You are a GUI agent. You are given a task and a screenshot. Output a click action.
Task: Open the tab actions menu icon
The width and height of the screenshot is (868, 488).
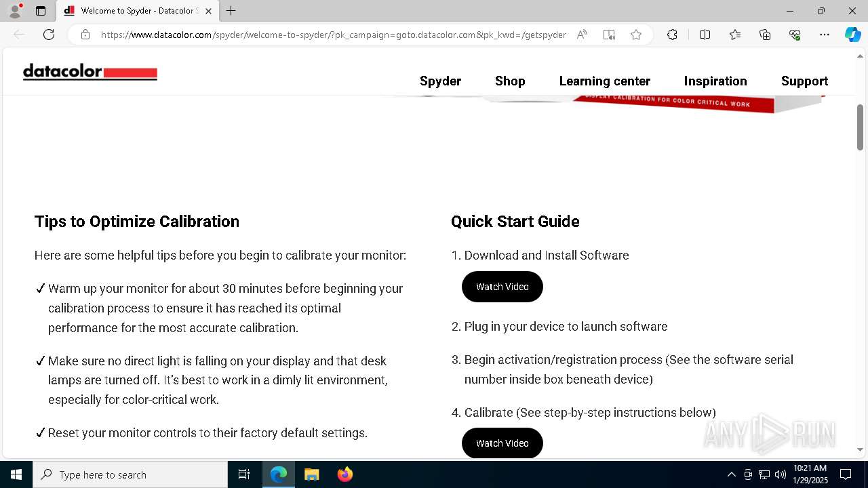41,11
